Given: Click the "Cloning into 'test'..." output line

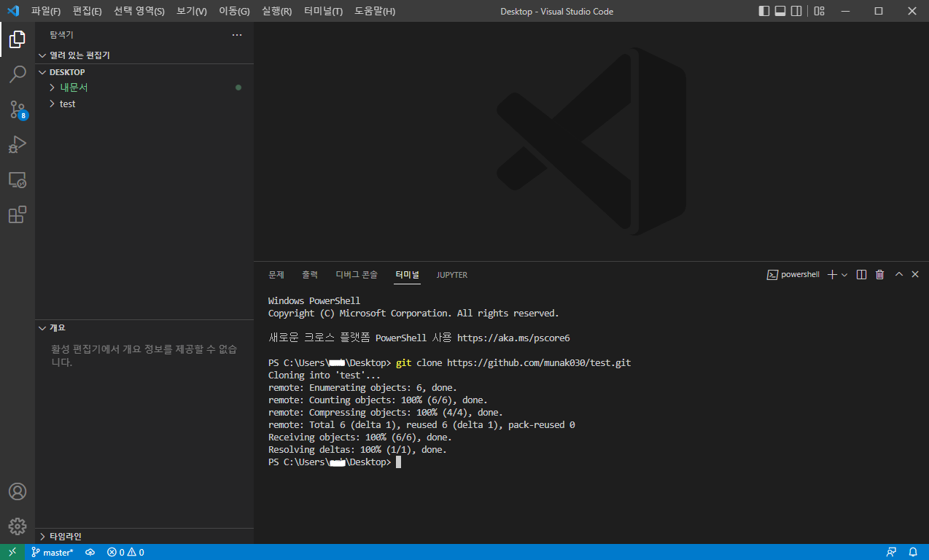Looking at the screenshot, I should point(324,376).
